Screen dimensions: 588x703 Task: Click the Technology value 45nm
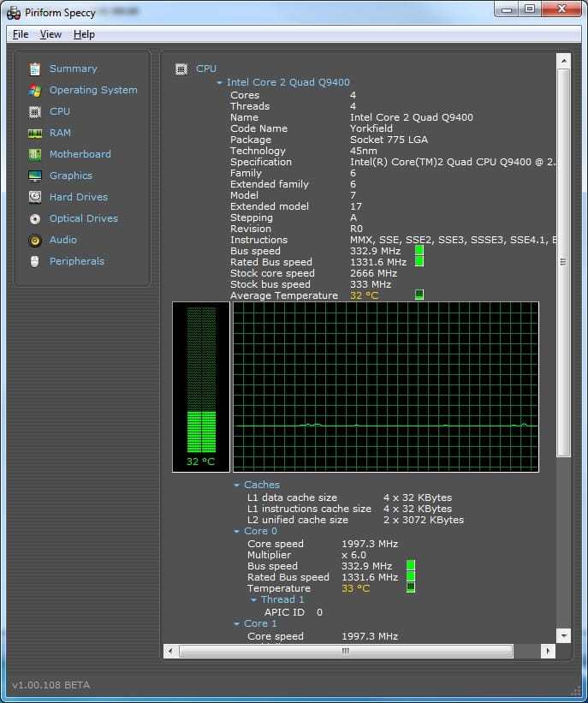point(364,151)
